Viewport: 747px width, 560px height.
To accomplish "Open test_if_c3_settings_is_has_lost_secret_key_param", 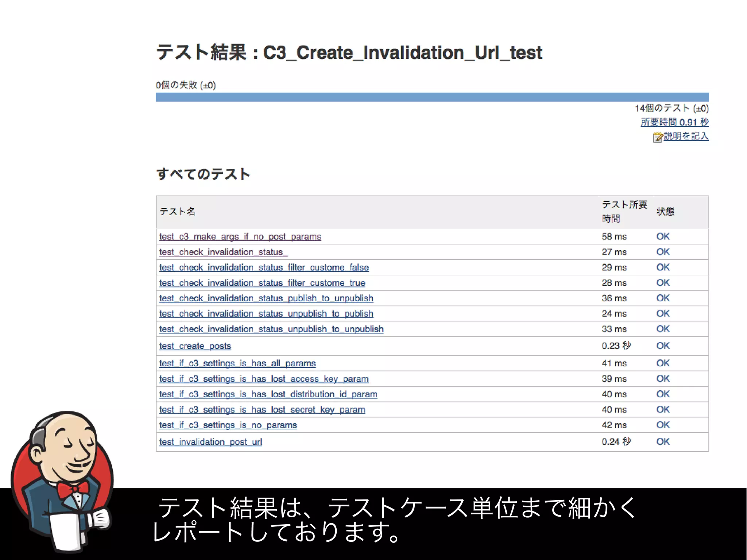I will (x=262, y=409).
